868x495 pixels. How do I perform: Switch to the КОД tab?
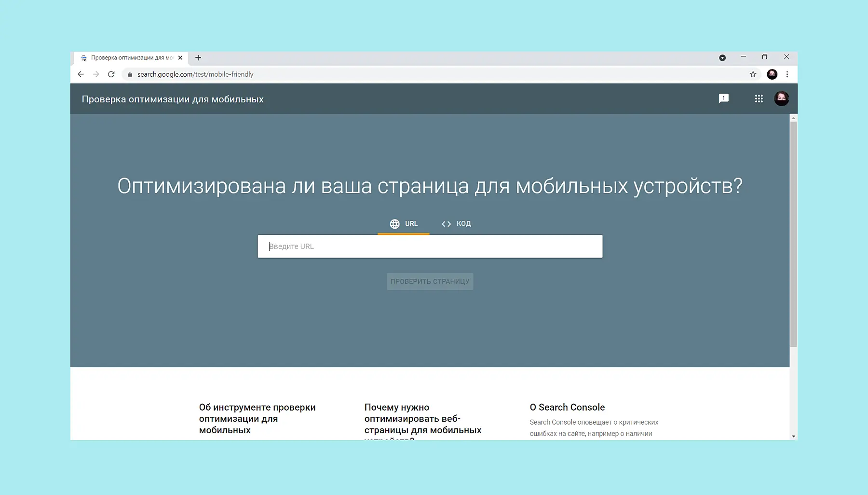(456, 224)
